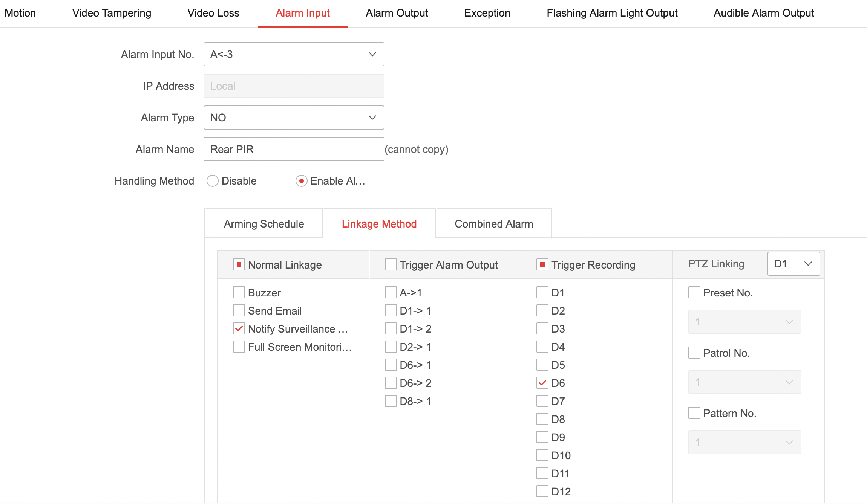This screenshot has height=504, width=867.
Task: Disable the Notify Surveillance checkbox
Action: click(238, 328)
